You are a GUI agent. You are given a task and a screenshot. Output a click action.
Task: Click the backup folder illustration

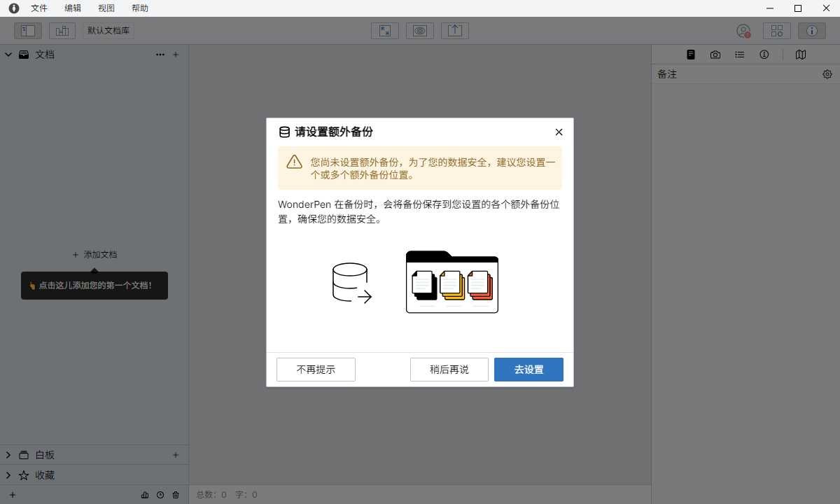point(452,281)
